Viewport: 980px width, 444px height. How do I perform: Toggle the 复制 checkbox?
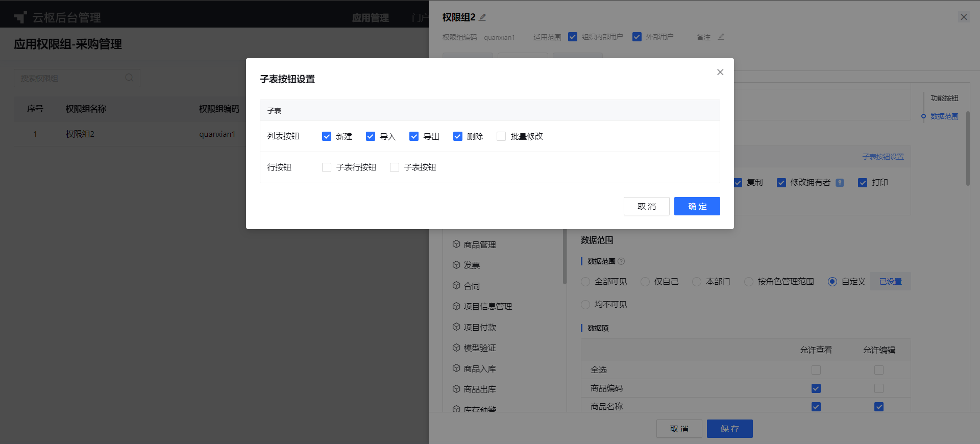tap(738, 183)
